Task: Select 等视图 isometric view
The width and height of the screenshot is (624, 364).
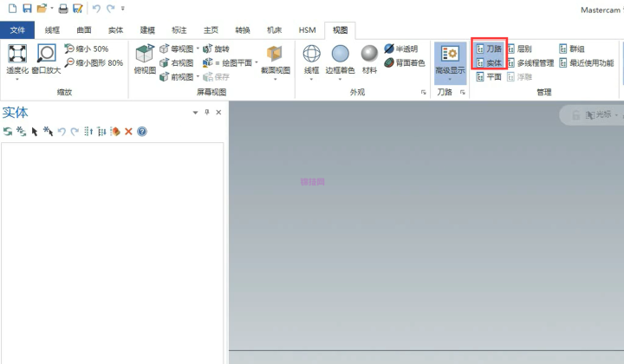Action: pyautogui.click(x=176, y=49)
